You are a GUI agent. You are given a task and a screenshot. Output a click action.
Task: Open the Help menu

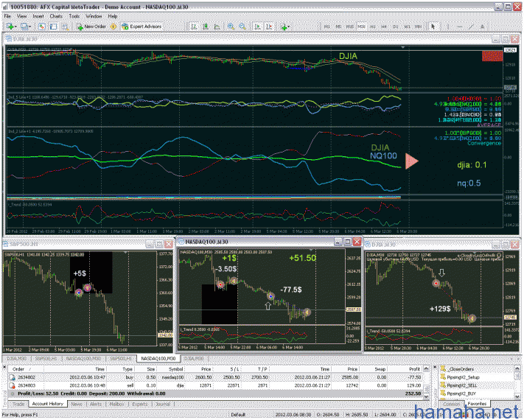(113, 16)
